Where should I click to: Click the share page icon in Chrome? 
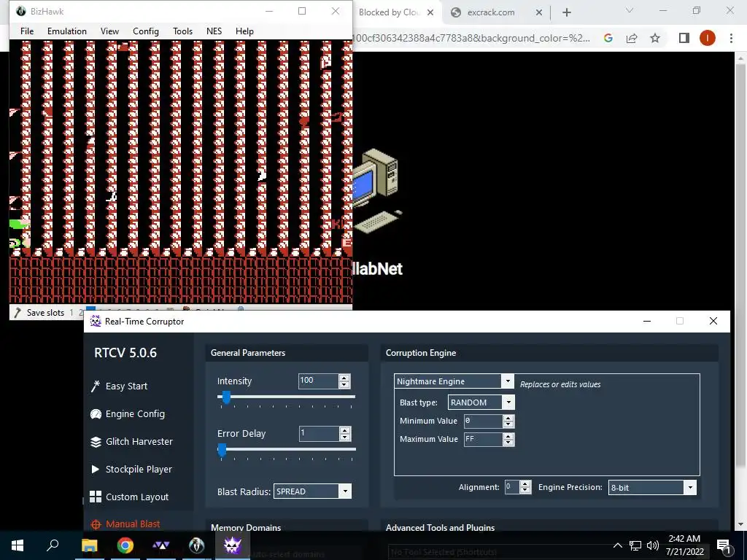[632, 38]
